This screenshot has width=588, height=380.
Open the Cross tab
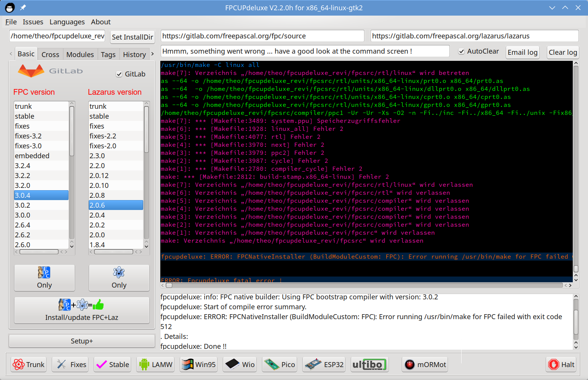click(50, 54)
